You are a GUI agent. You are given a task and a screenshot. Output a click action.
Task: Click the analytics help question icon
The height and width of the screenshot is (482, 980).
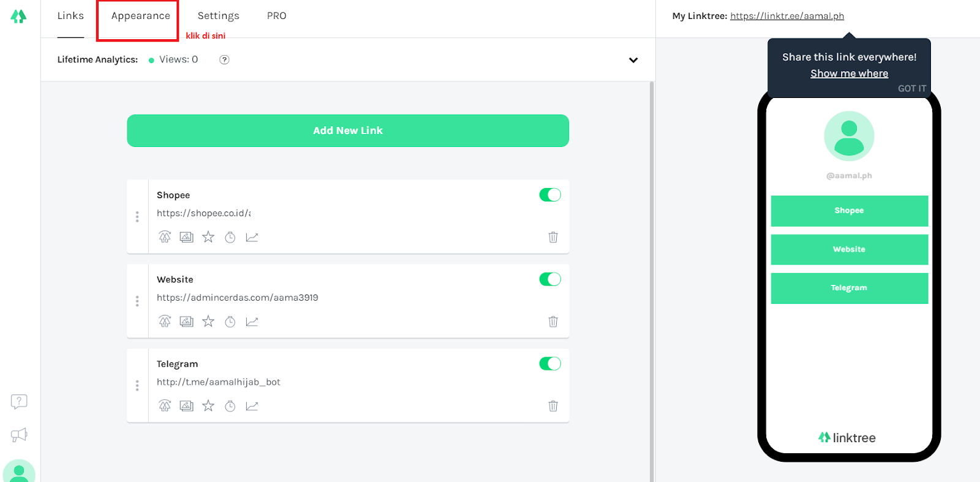[224, 59]
